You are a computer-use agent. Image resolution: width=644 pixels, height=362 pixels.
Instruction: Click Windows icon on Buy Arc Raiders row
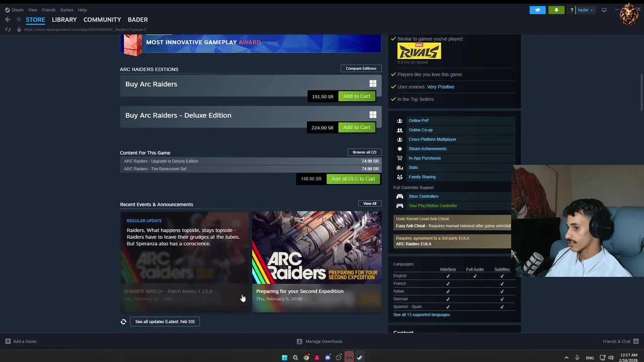tap(373, 84)
